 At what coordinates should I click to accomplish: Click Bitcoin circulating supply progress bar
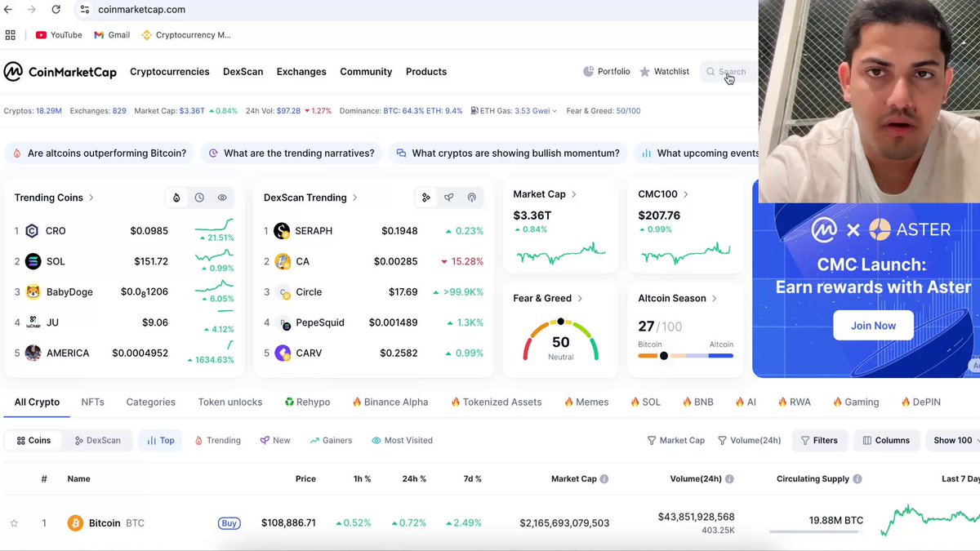(x=815, y=531)
